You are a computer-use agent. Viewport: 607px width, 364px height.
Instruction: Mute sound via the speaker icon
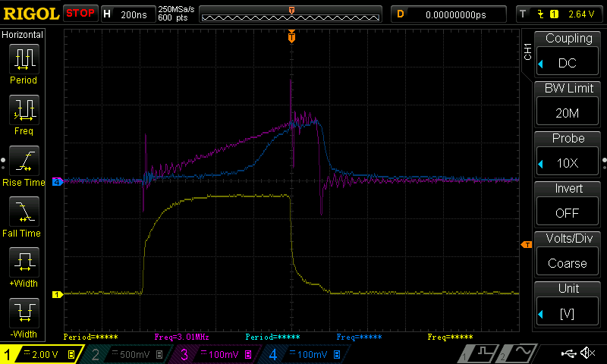587,353
